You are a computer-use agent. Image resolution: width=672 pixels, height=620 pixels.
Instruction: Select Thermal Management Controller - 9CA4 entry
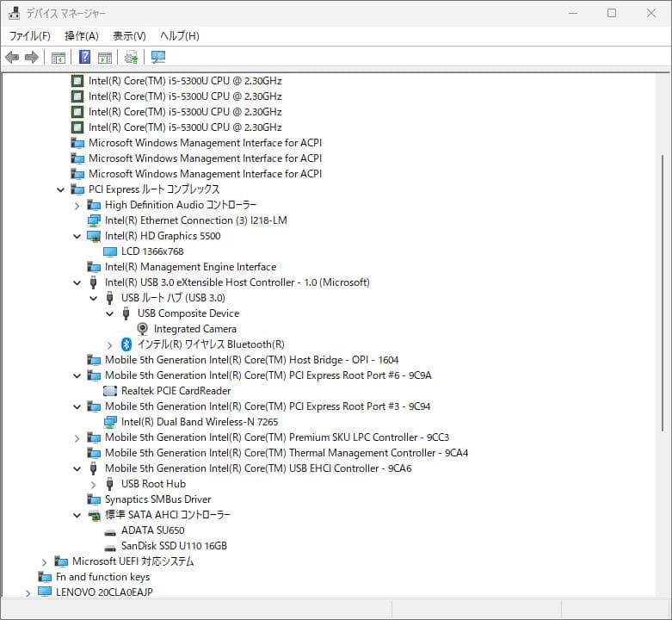coord(287,453)
